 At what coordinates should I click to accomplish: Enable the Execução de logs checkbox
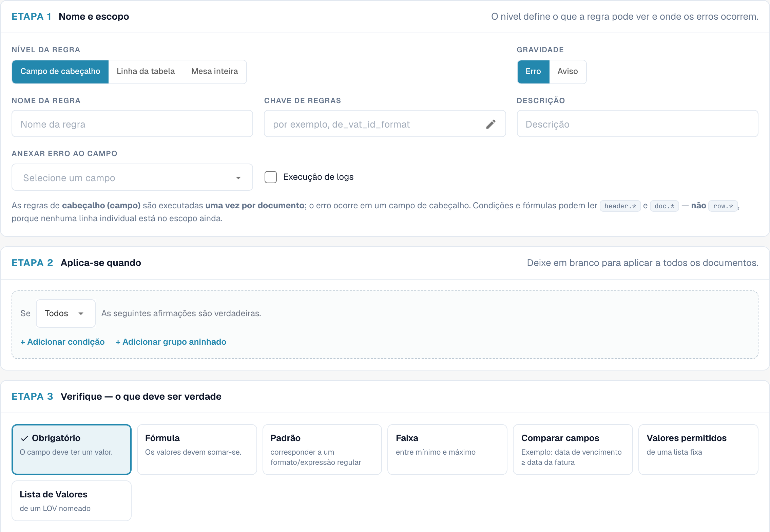coord(271,177)
